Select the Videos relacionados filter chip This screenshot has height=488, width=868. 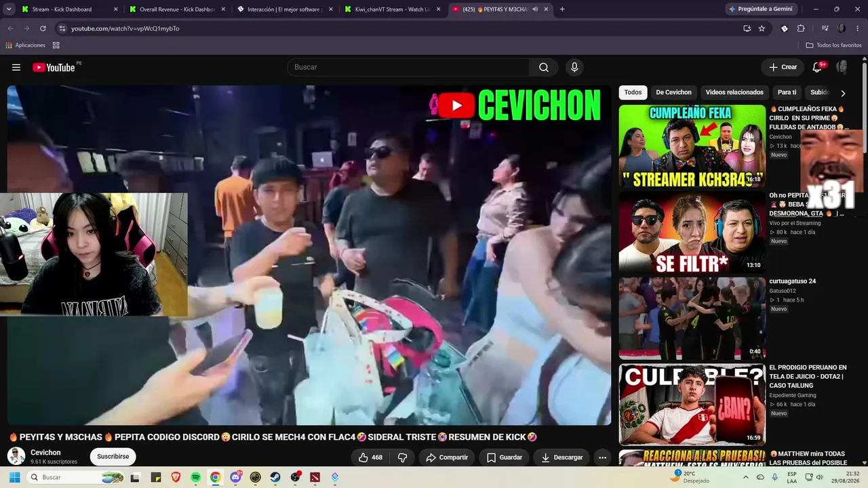734,93
